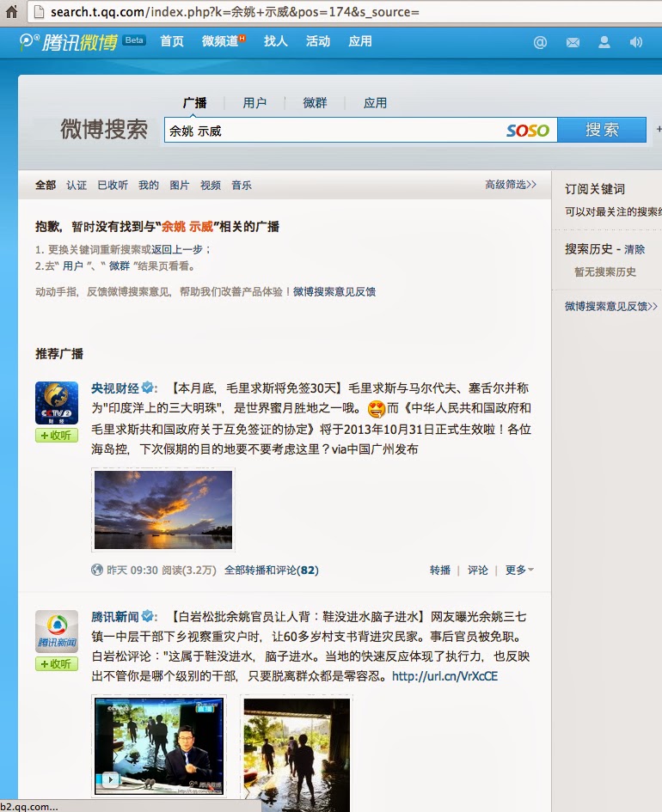The image size is (662, 812).
Task: Open 用户 link in no-results suggestion
Action: [73, 266]
